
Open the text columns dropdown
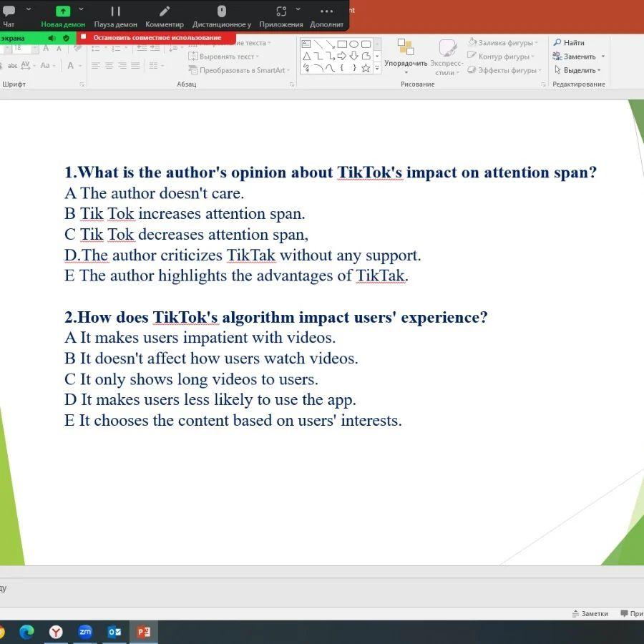coord(155,66)
